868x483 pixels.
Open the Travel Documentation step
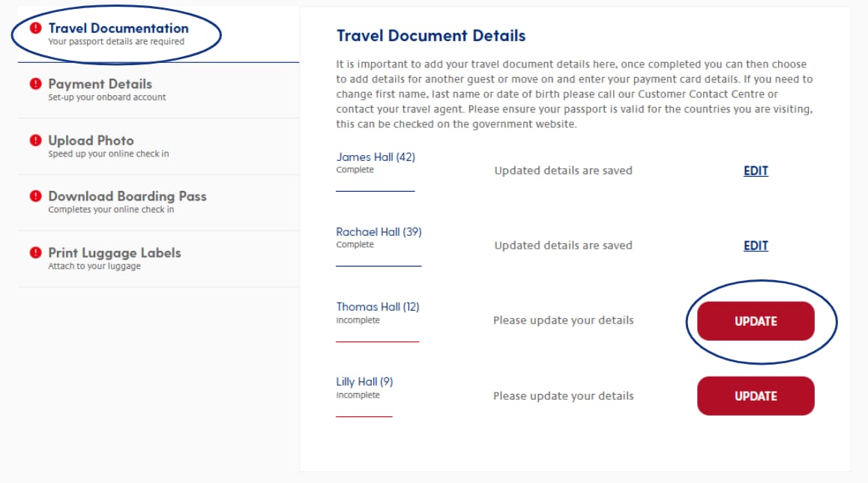[x=158, y=34]
